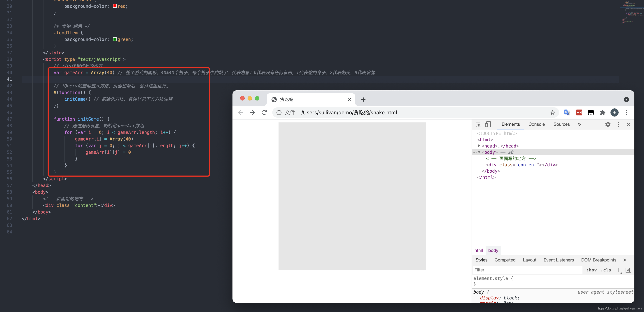Open the Computed pane tab
Viewport: 644px width, 312px height.
coord(505,260)
